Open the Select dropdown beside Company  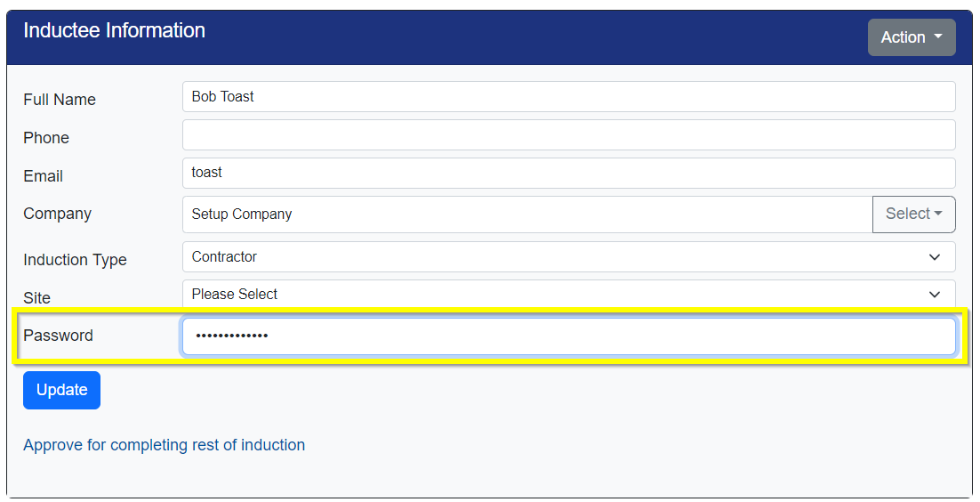click(x=914, y=215)
